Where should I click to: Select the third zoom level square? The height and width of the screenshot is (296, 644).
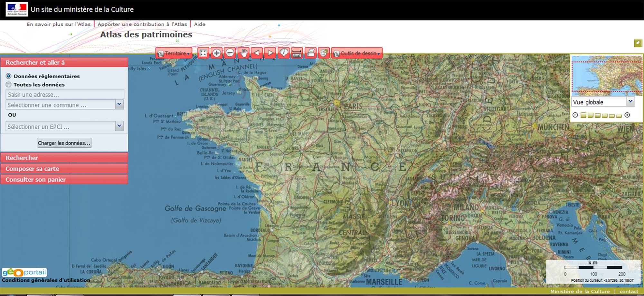pos(598,116)
